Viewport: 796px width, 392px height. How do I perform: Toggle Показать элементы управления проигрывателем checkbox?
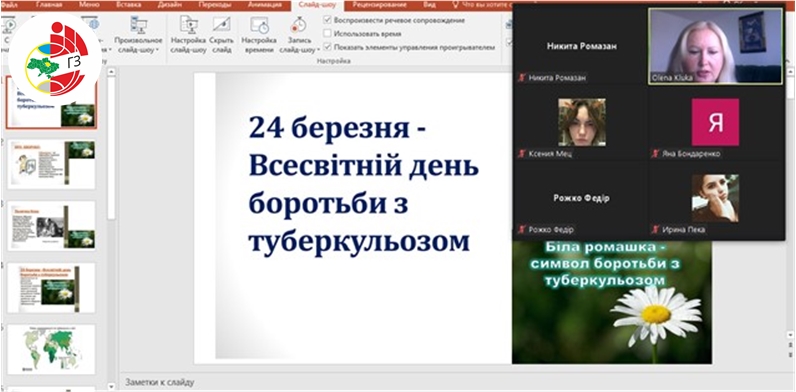(327, 47)
